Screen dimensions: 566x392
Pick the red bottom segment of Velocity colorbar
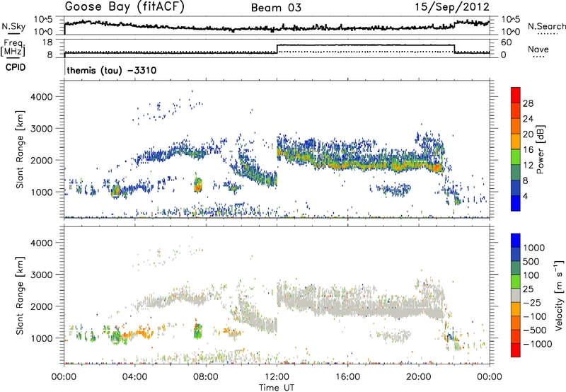(x=516, y=350)
